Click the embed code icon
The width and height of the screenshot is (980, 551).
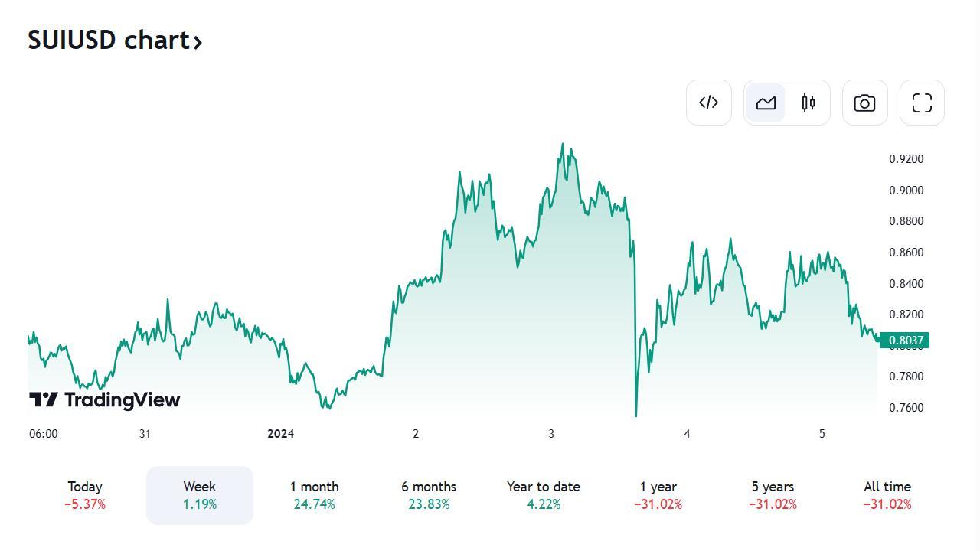point(709,103)
